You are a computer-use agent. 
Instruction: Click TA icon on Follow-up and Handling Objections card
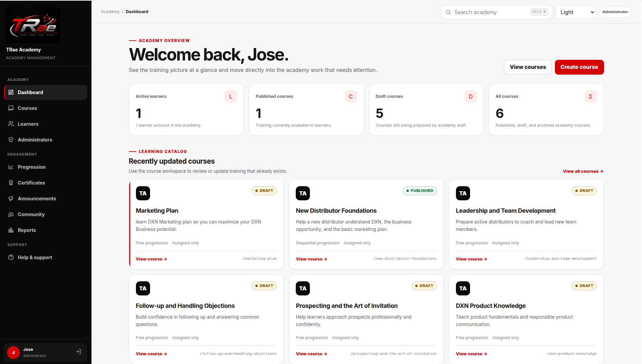(x=143, y=288)
